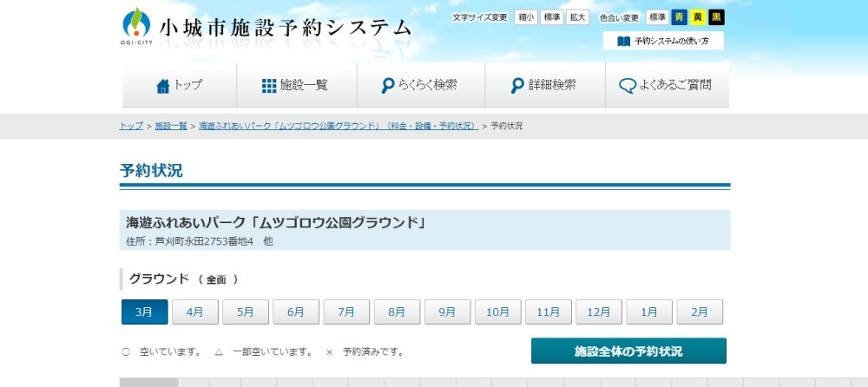The image size is (868, 387).
Task: Open the 予約システムの使い方 guide
Action: 663,41
